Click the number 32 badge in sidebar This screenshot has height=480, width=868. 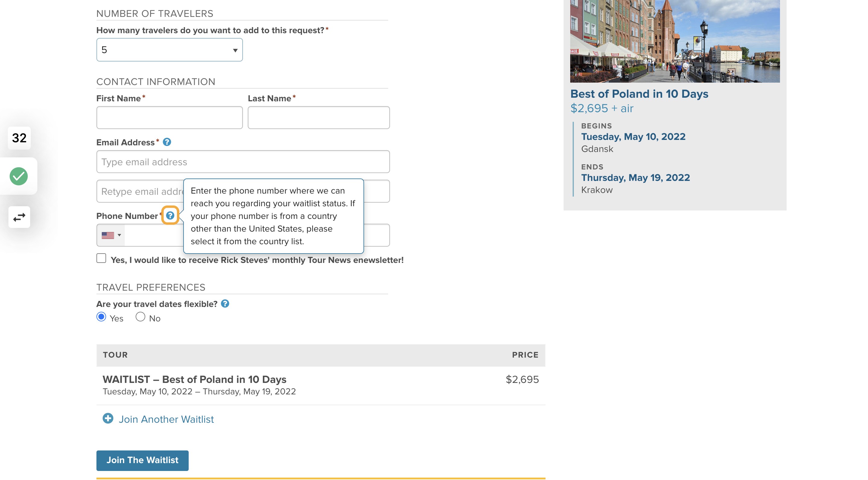[19, 138]
